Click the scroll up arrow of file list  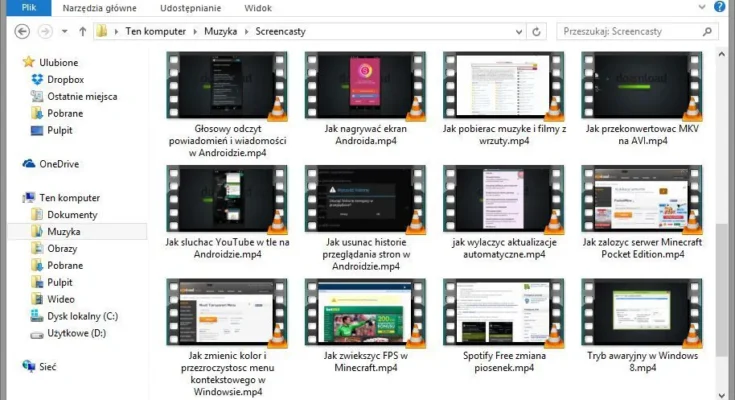(x=721, y=54)
